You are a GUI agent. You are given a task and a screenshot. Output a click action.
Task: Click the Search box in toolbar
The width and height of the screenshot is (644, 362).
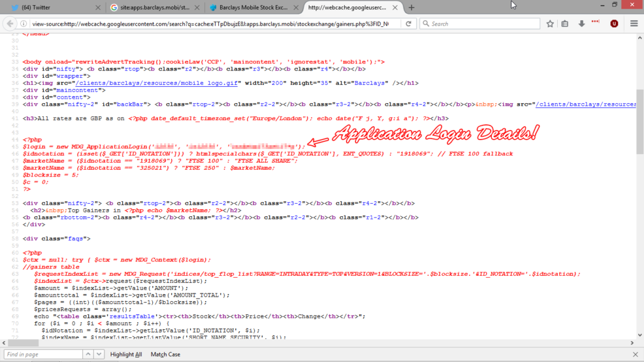point(480,24)
